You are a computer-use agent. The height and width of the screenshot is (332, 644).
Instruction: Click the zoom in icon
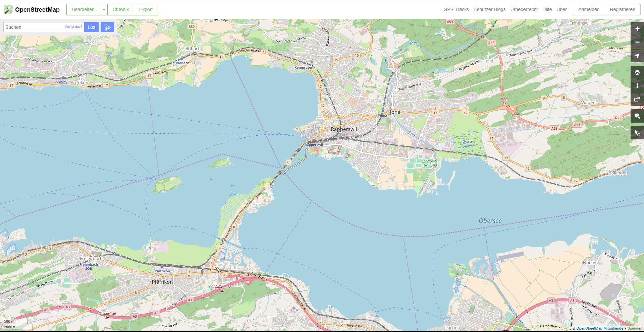point(637,29)
